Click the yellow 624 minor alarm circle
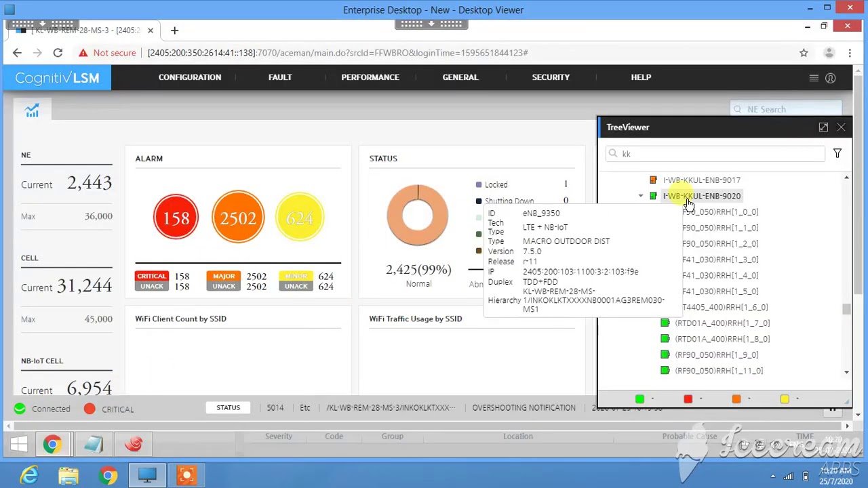The height and width of the screenshot is (488, 868). [x=300, y=218]
